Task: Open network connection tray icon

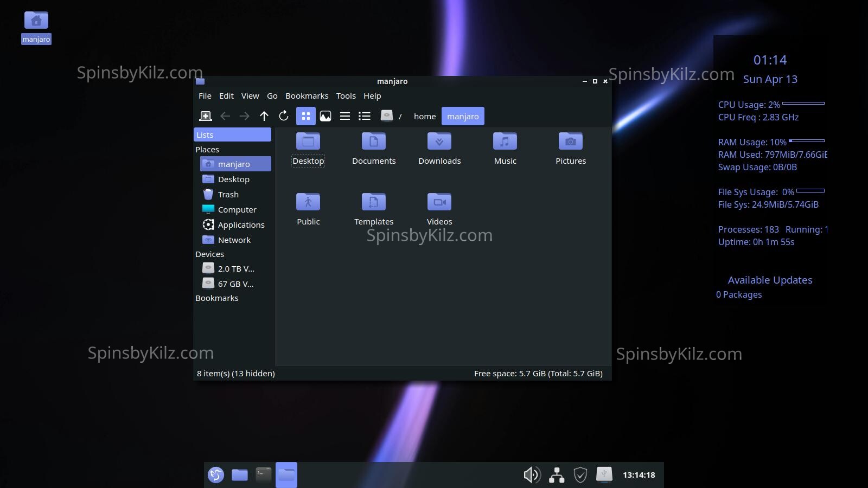Action: [x=557, y=475]
